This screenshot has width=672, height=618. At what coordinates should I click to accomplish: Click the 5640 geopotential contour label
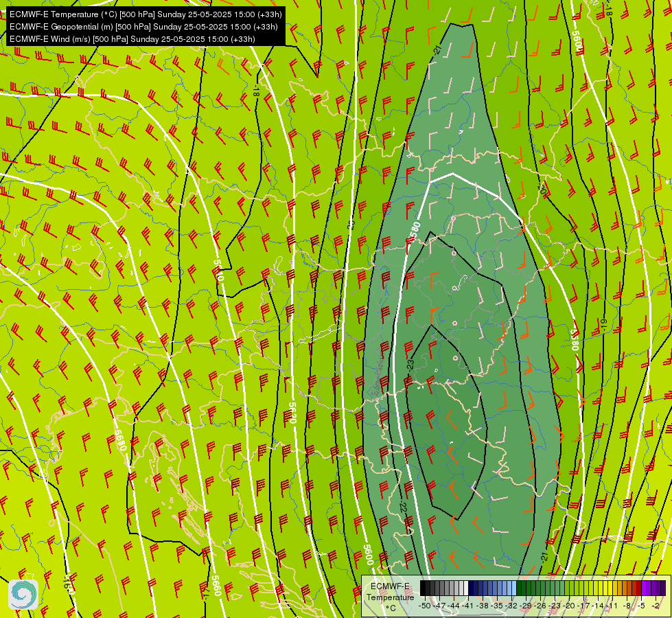point(218,271)
